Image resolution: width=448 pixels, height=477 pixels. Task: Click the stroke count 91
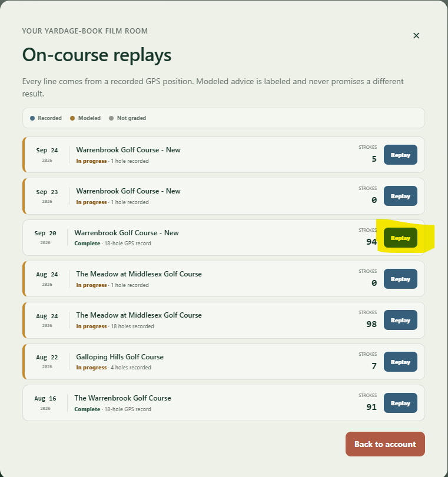point(371,407)
